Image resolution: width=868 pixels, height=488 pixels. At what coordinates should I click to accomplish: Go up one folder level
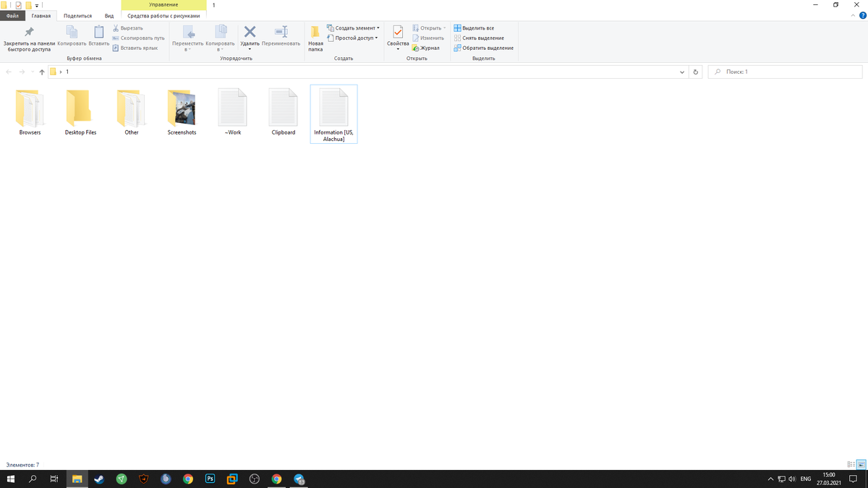pyautogui.click(x=42, y=72)
